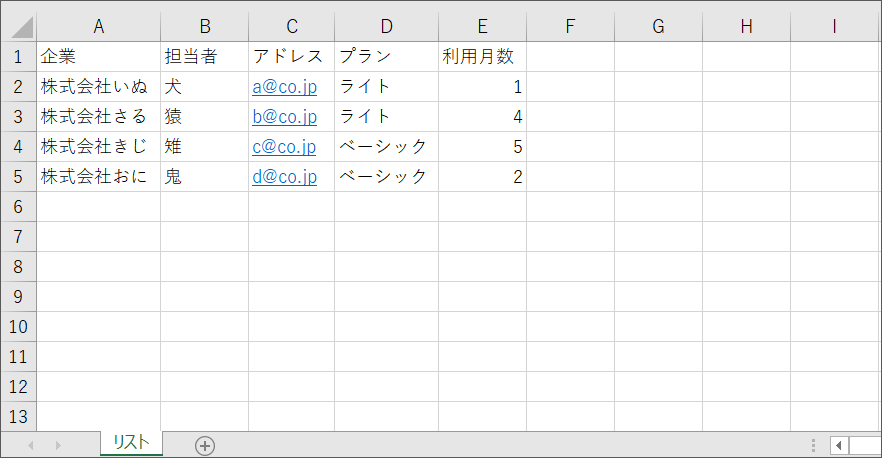Select the cell containing 猿
The height and width of the screenshot is (458, 882).
click(x=204, y=117)
